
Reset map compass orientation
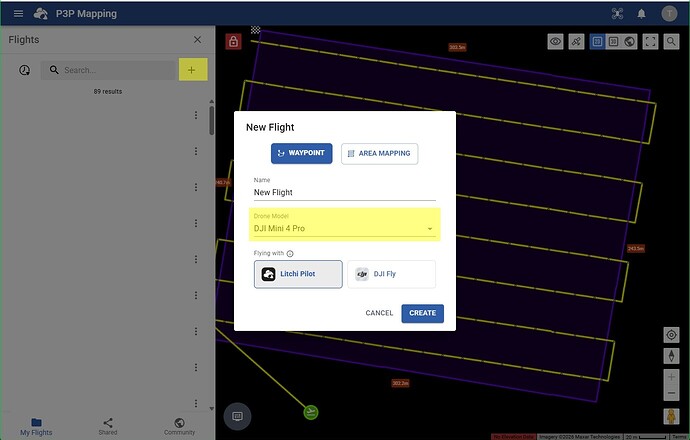pos(671,356)
